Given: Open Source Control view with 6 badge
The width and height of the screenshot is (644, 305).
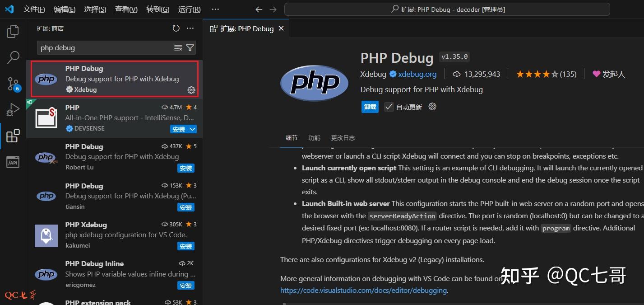Looking at the screenshot, I should pyautogui.click(x=13, y=84).
